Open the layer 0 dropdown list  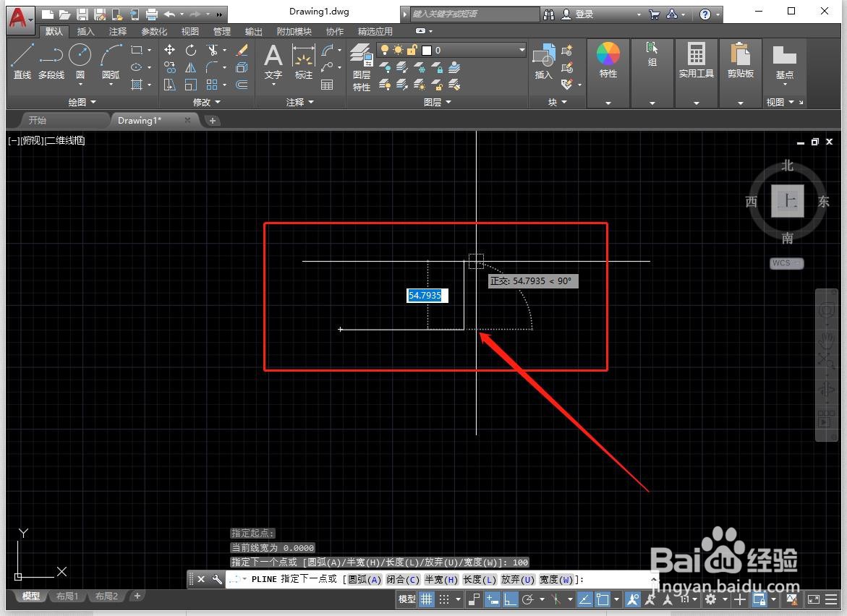pyautogui.click(x=521, y=50)
